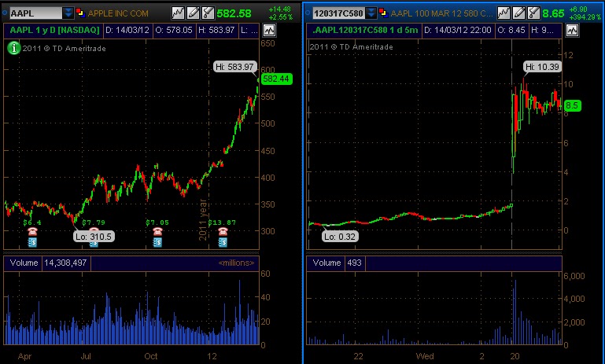605x364 pixels.
Task: Click the 'Hi: 10.39' price bubble
Action: click(542, 67)
